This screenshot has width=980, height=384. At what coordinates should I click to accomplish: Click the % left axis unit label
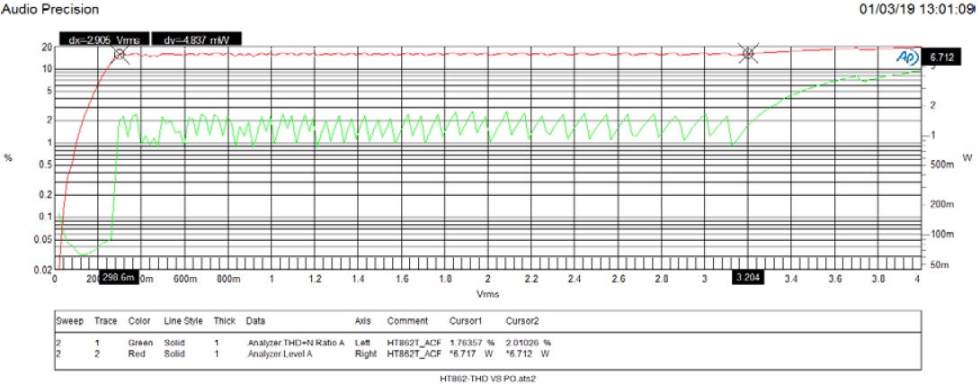[x=8, y=158]
